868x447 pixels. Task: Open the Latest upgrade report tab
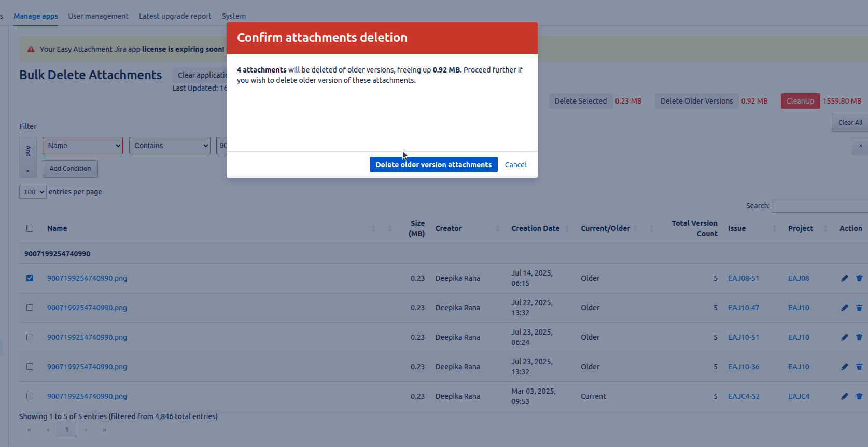pos(175,16)
